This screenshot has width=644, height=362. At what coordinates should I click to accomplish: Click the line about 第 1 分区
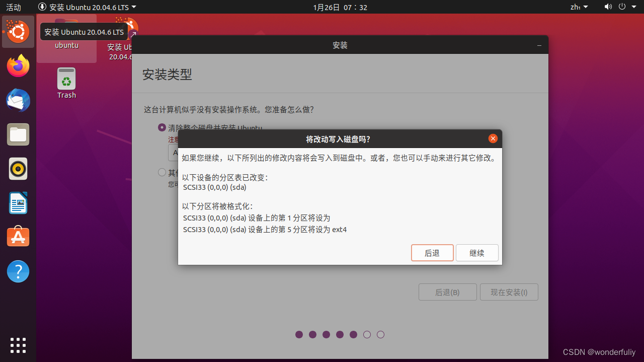(x=257, y=218)
